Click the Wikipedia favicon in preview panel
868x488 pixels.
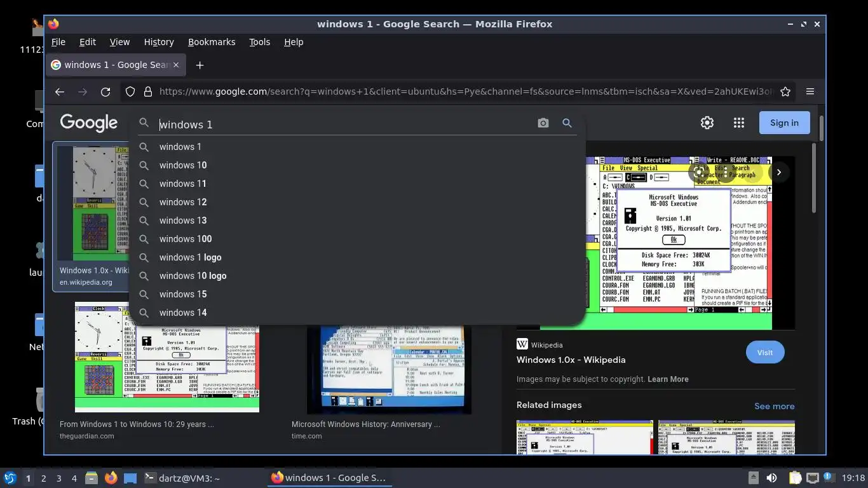tap(522, 344)
